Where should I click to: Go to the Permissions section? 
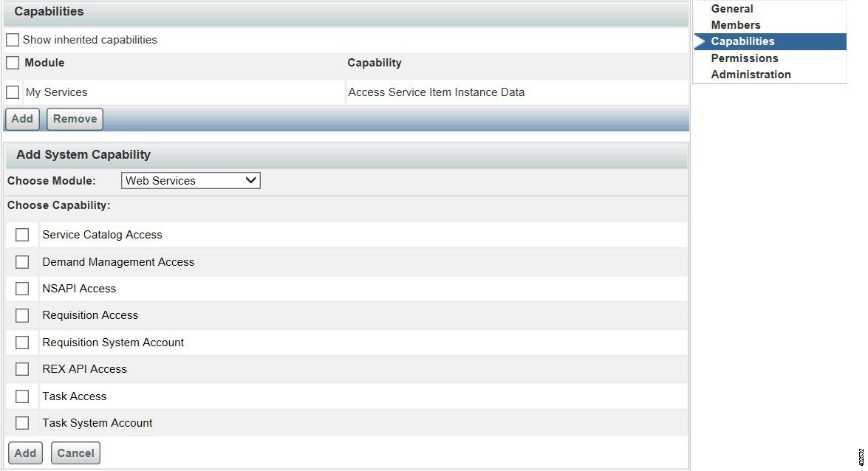pyautogui.click(x=744, y=58)
